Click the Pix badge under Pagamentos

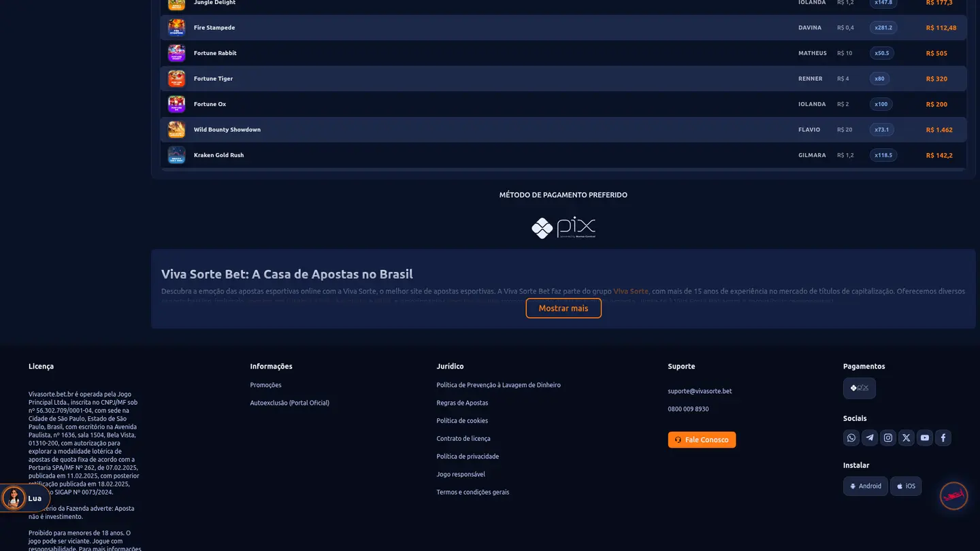(x=860, y=388)
